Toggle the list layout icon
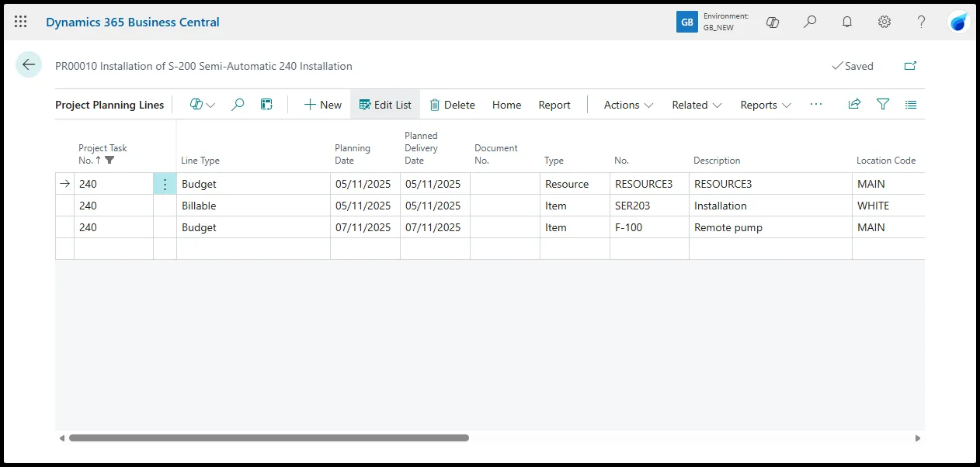Screen dimensions: 980x467 pos(911,104)
